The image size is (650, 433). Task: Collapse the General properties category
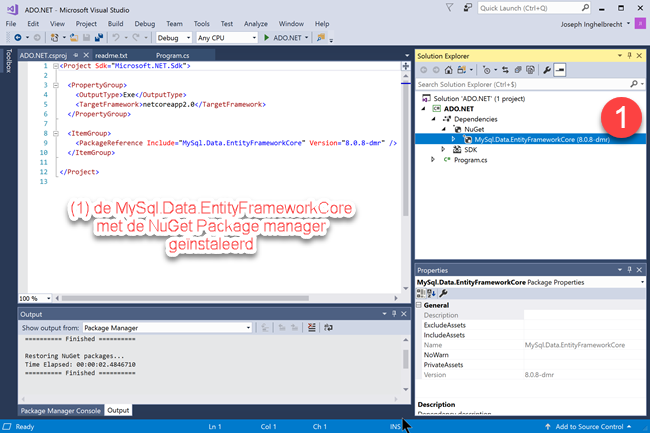(x=419, y=305)
